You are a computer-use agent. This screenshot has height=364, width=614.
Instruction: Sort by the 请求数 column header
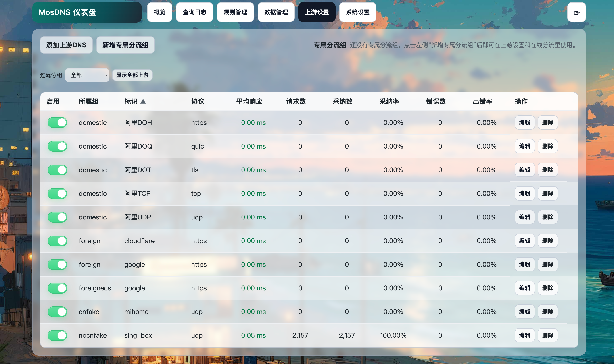pyautogui.click(x=296, y=101)
